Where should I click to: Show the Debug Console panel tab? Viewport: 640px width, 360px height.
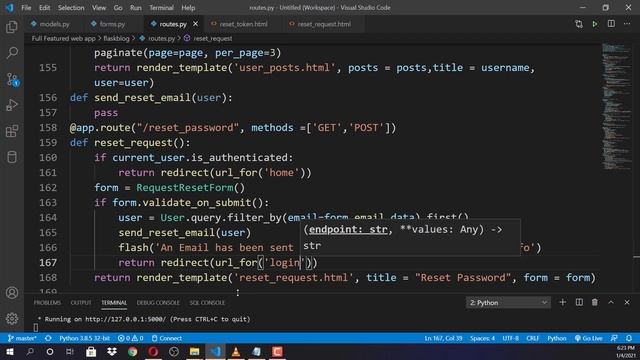pyautogui.click(x=158, y=303)
